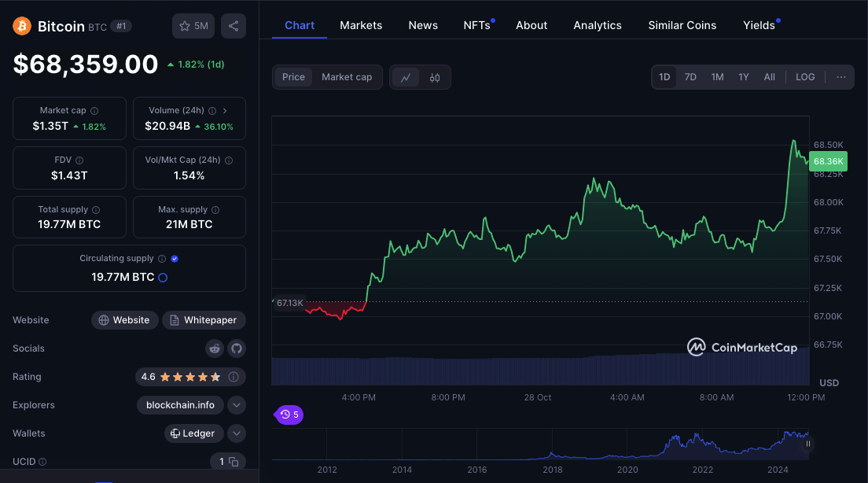Expand Volume (24h) details chevron
The height and width of the screenshot is (483, 868).
click(x=225, y=111)
